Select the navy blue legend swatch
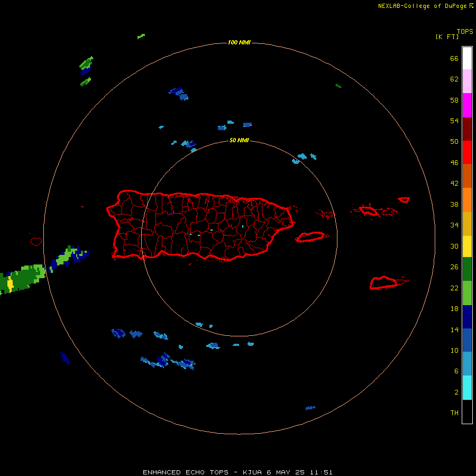The height and width of the screenshot is (476, 476). point(467,317)
